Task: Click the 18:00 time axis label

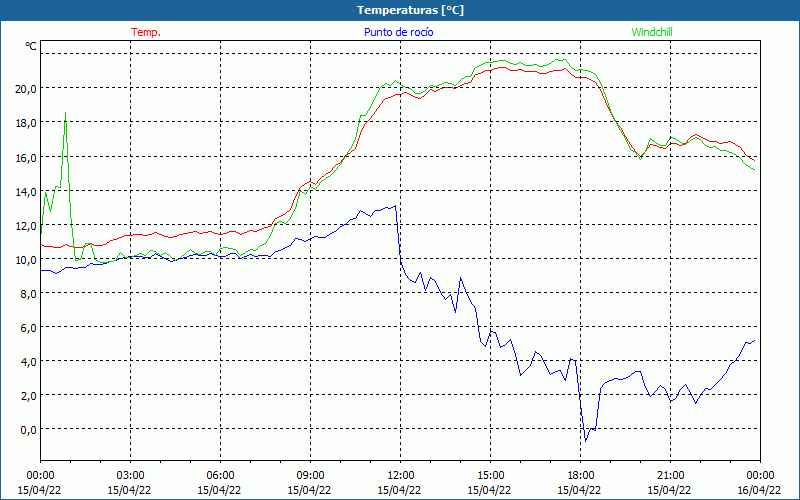Action: click(581, 476)
